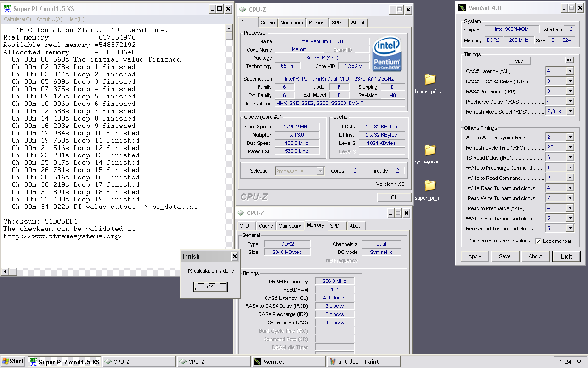The height and width of the screenshot is (368, 588).
Task: Switch to Cache tab in top CPU-Z
Action: pyautogui.click(x=267, y=23)
